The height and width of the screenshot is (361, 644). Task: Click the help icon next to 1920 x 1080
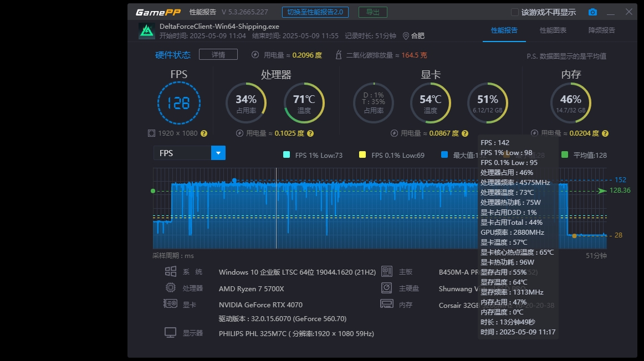(204, 133)
